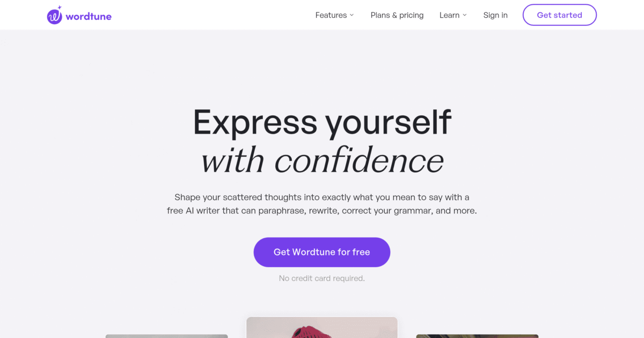Click the Express yourself headline
The height and width of the screenshot is (338, 644).
pos(322,122)
